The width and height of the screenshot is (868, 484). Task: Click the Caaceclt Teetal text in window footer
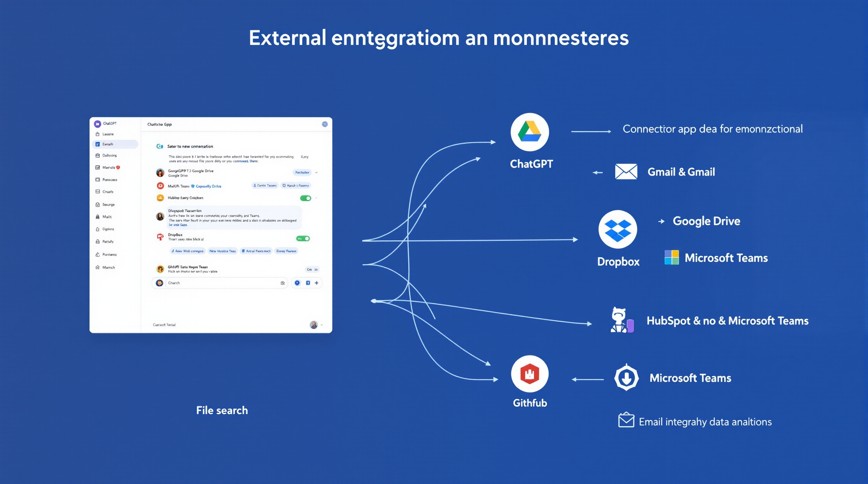click(x=164, y=325)
